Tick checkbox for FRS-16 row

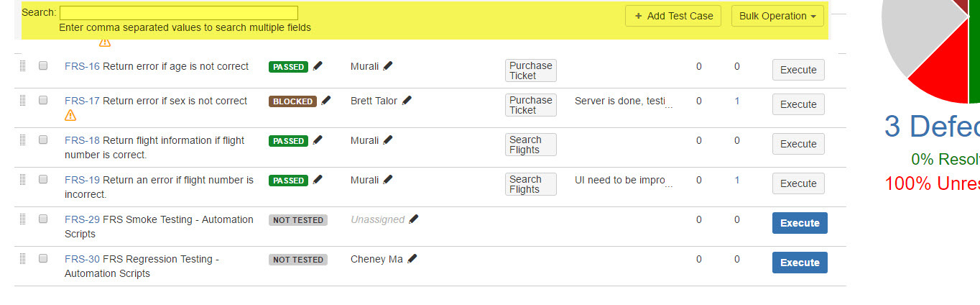click(43, 65)
